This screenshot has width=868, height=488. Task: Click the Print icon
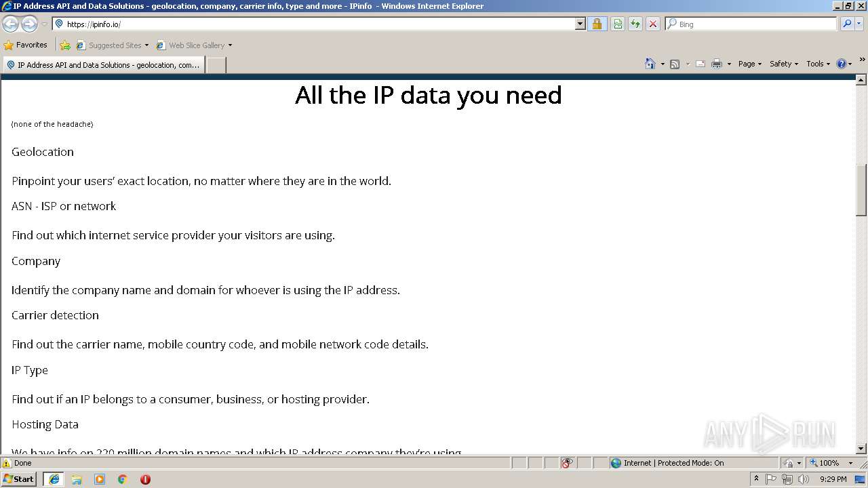(717, 64)
